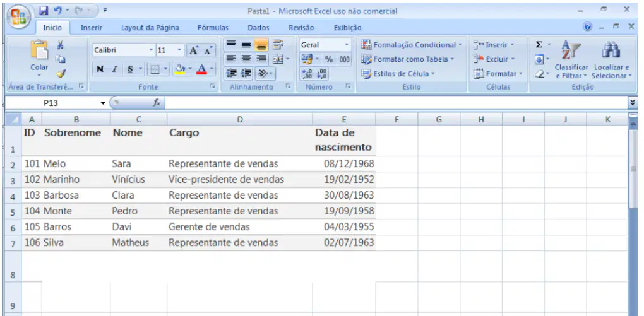Viewport: 644px width, 316px height.
Task: Align text to top of cell
Action: point(231,44)
